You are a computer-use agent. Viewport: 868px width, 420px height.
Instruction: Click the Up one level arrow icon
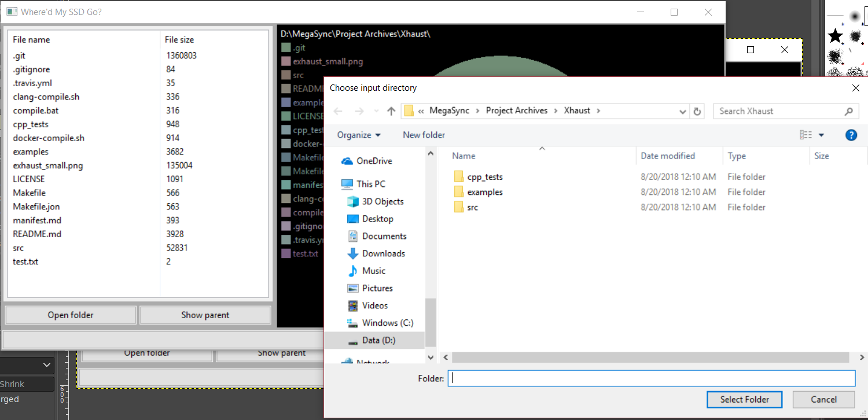coord(391,111)
